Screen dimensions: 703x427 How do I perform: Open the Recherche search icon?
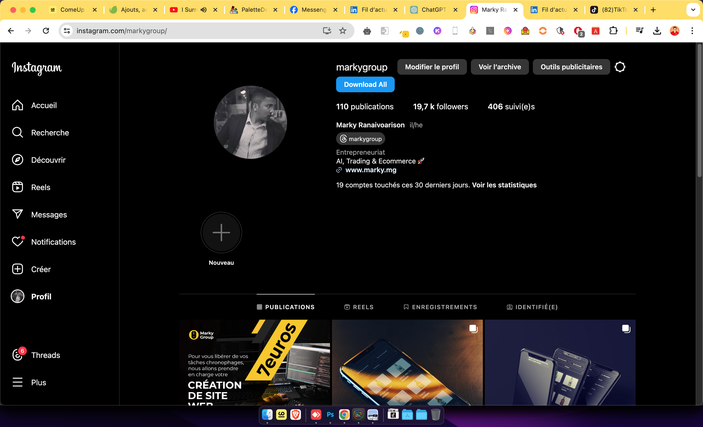[x=18, y=132]
